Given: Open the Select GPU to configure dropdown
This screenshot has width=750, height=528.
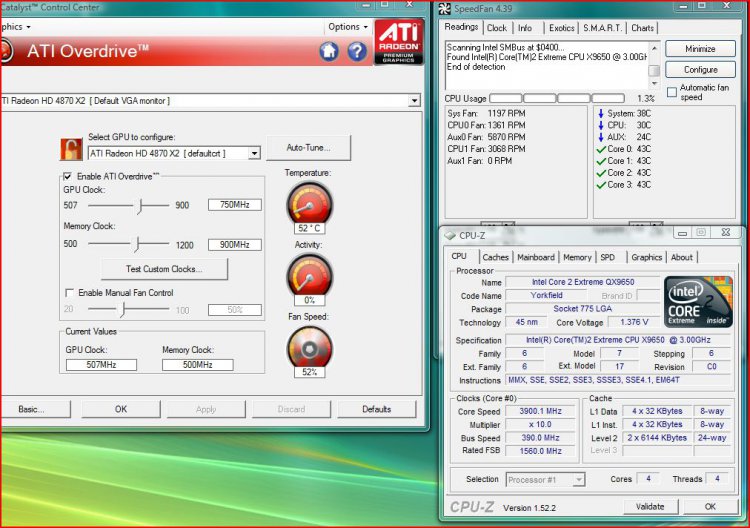Looking at the screenshot, I should (254, 154).
